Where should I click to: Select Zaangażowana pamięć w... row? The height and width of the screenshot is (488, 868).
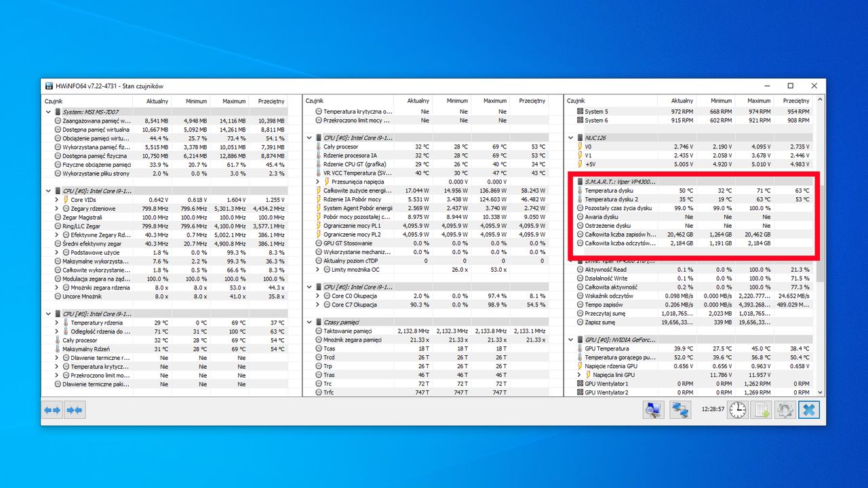tap(166, 121)
